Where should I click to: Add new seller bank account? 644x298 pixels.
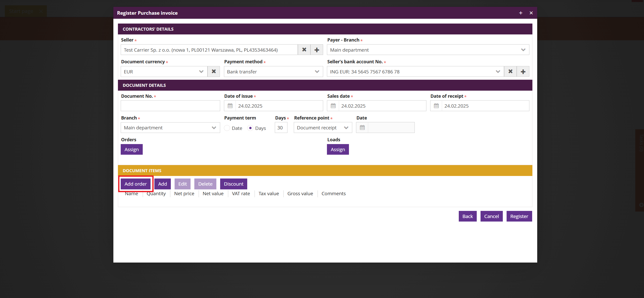pyautogui.click(x=523, y=72)
